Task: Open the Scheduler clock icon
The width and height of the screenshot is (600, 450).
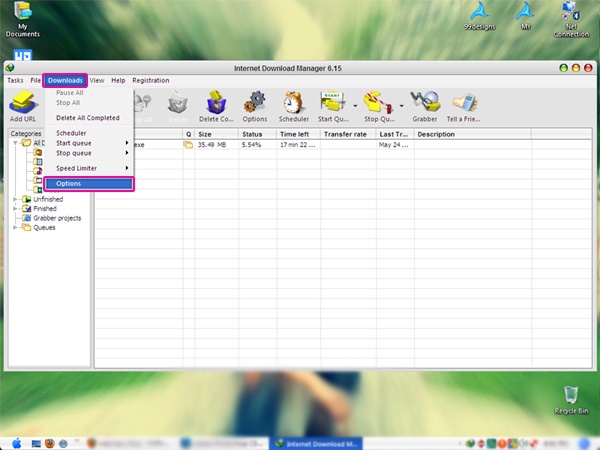Action: click(293, 102)
